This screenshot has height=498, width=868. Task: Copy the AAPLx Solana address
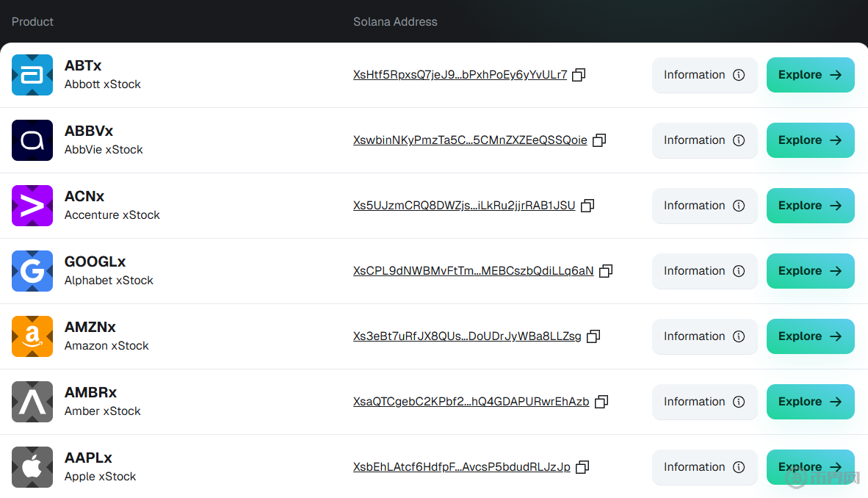582,467
